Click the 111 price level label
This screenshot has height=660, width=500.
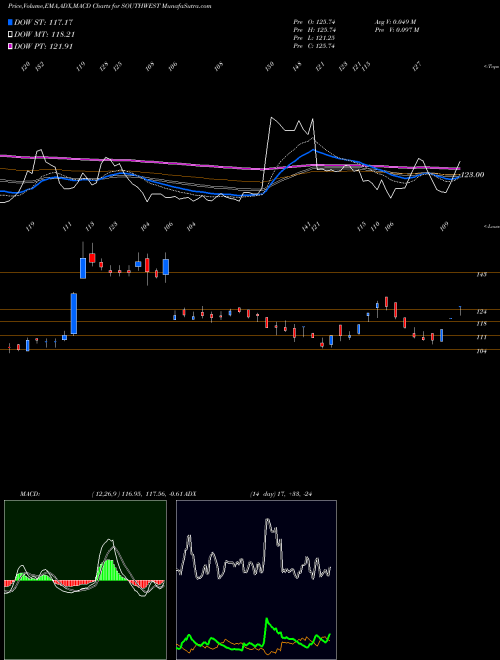(481, 337)
